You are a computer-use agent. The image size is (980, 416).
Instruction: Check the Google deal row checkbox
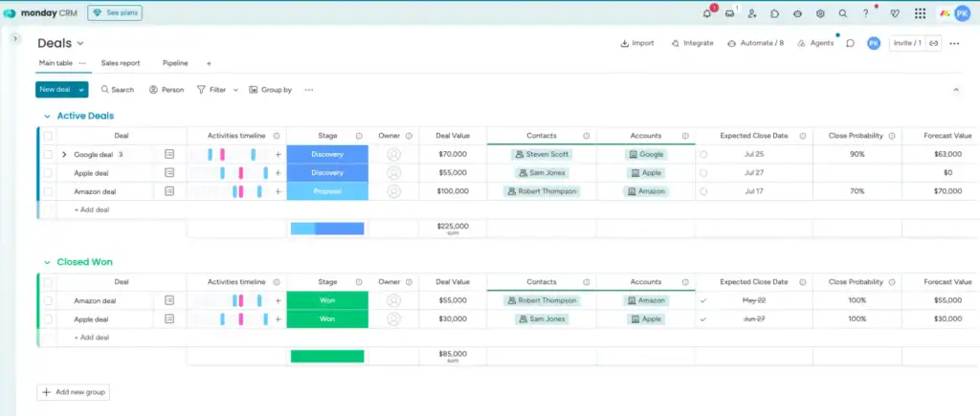[x=48, y=154]
